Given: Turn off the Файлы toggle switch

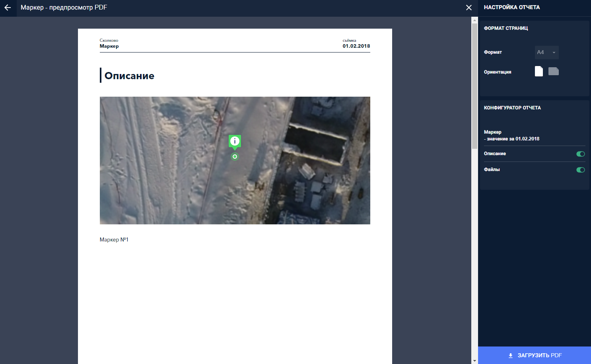Looking at the screenshot, I should 580,170.
